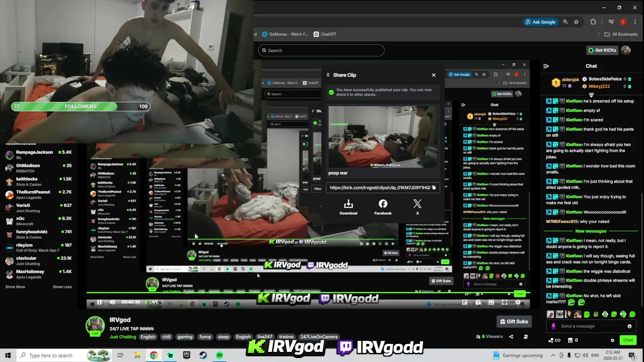Open Chrome zoom magnifier icon
644x362 pixels.
566,22
